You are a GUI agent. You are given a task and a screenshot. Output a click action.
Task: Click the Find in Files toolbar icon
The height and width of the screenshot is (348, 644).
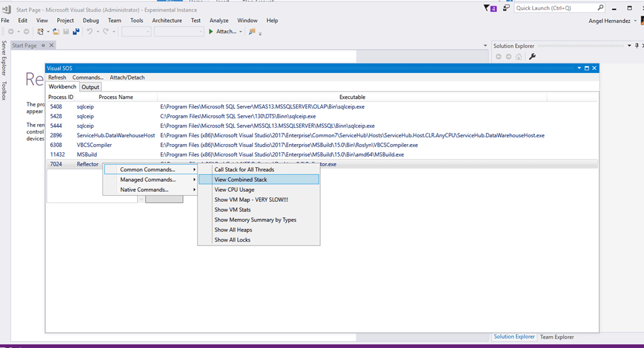[252, 31]
